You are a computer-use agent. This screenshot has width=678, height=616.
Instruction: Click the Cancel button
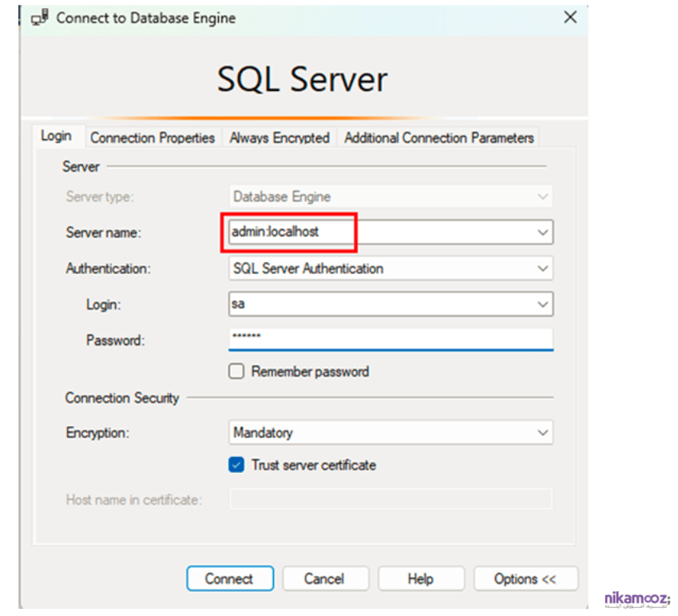(325, 579)
